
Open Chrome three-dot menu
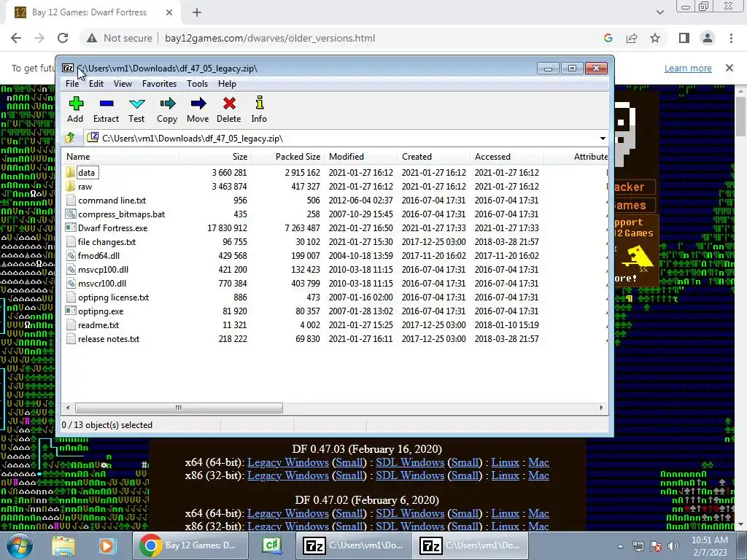[731, 38]
